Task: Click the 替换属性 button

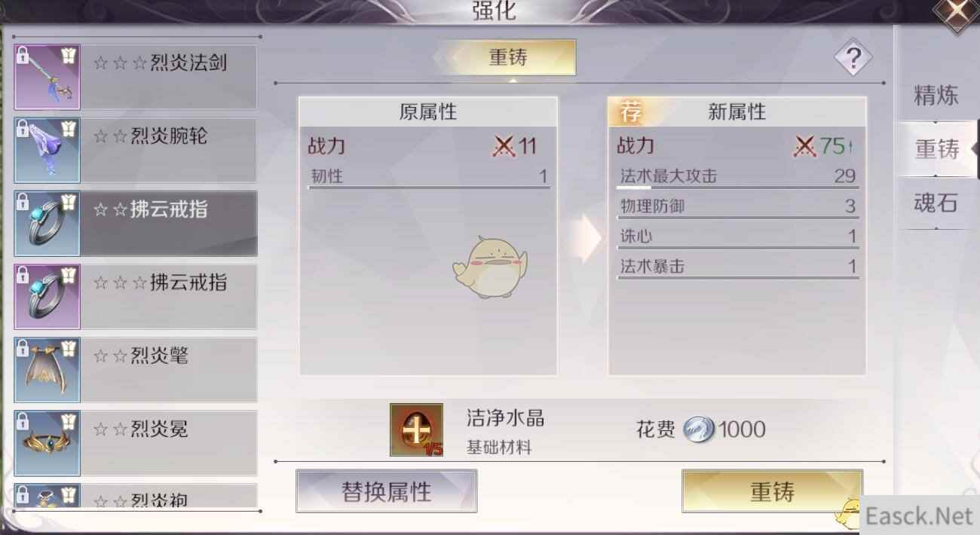Action: pos(387,491)
